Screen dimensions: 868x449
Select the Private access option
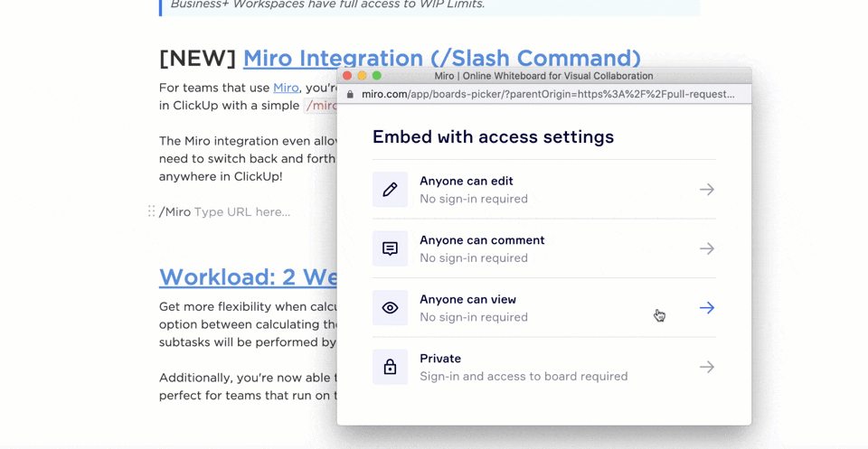(x=543, y=367)
